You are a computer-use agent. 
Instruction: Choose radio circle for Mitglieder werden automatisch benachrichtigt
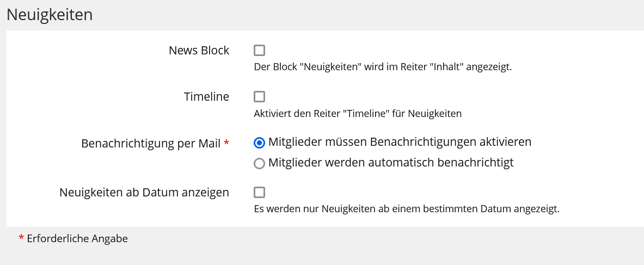(260, 163)
